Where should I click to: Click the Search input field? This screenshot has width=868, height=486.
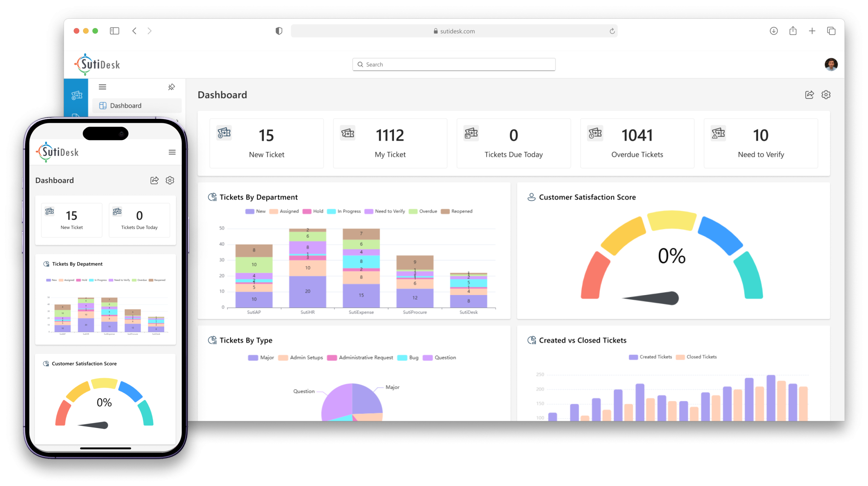(x=454, y=64)
